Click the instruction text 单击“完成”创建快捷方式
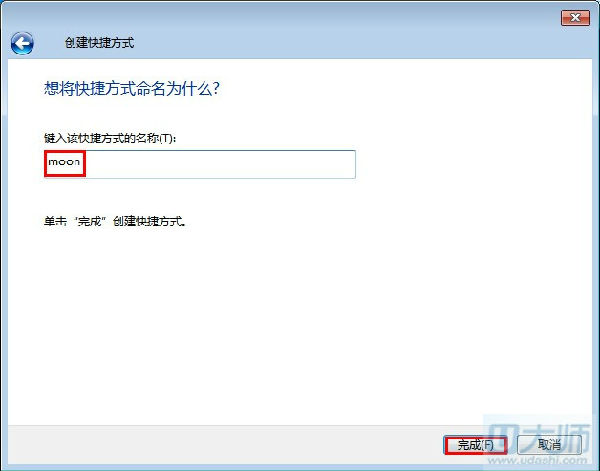The image size is (600, 471). pyautogui.click(x=114, y=221)
